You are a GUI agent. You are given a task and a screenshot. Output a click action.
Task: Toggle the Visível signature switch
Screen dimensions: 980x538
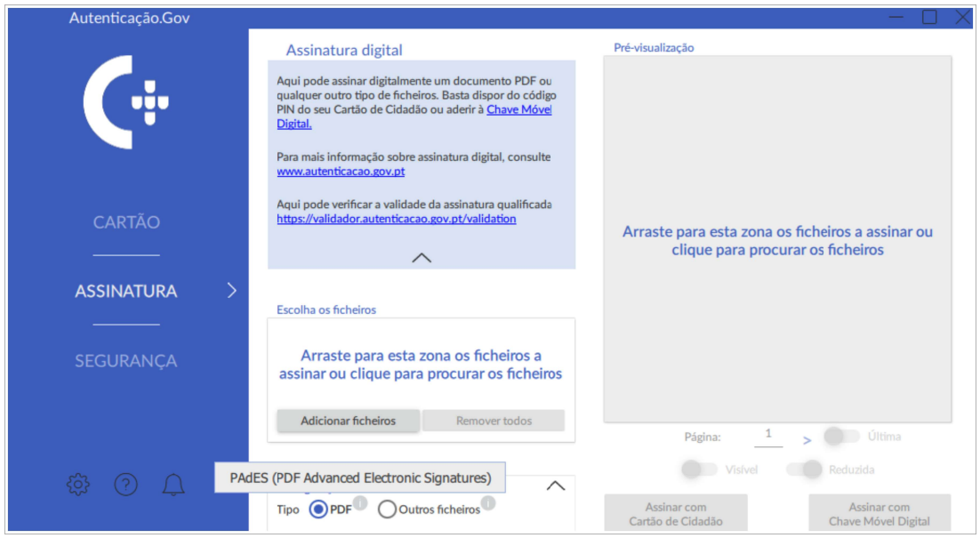[x=699, y=469]
